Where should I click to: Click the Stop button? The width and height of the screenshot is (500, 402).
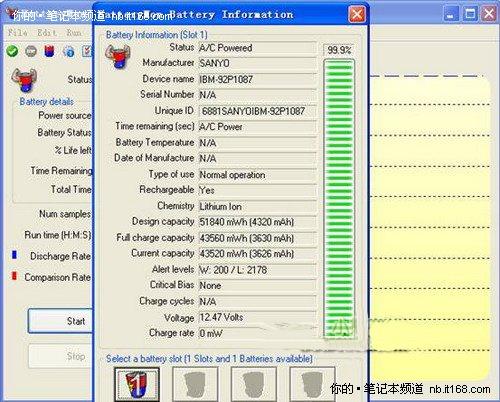click(61, 356)
